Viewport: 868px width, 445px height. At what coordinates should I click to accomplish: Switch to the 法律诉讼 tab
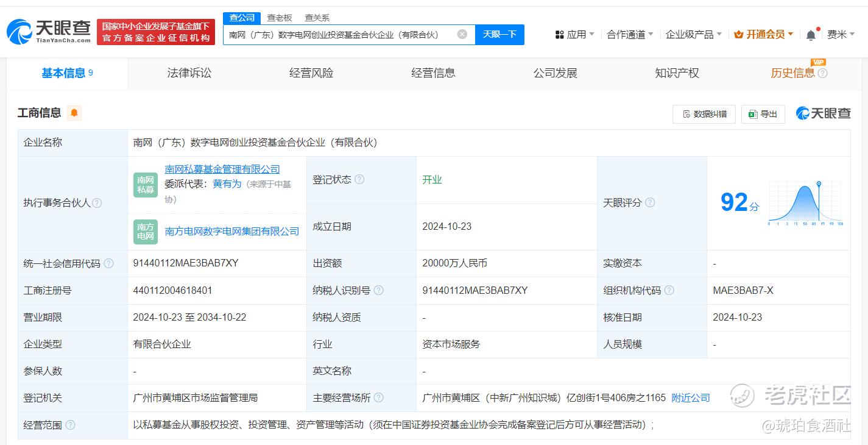pos(189,73)
